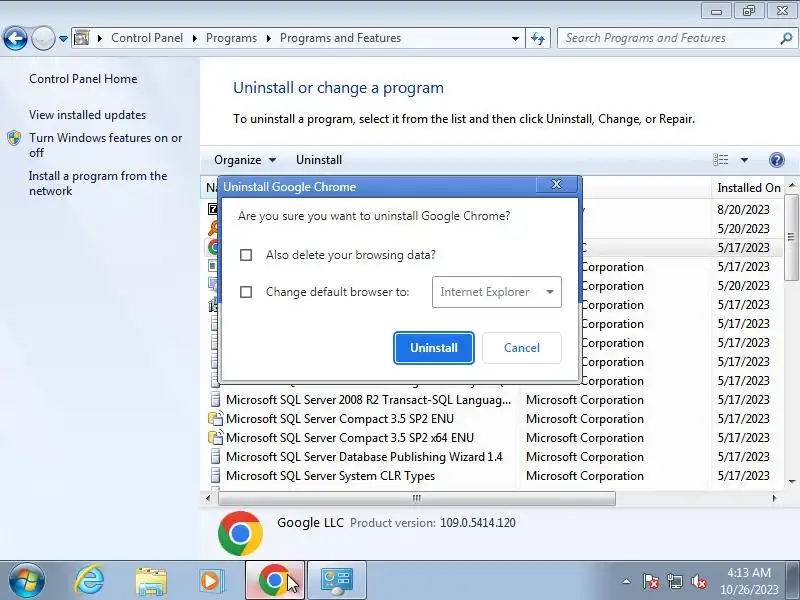This screenshot has width=800, height=600.
Task: Click the taskbar clock showing 4:13 AM
Action: (x=749, y=581)
